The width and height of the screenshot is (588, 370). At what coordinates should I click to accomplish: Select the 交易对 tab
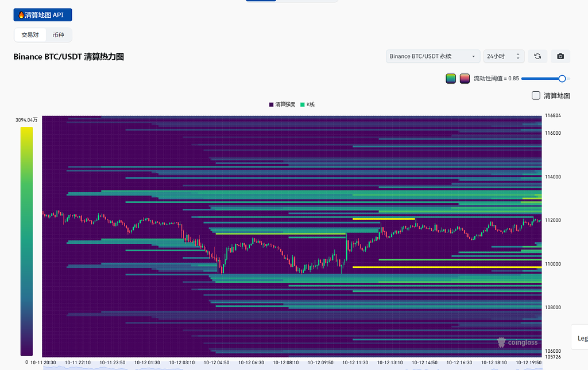30,35
